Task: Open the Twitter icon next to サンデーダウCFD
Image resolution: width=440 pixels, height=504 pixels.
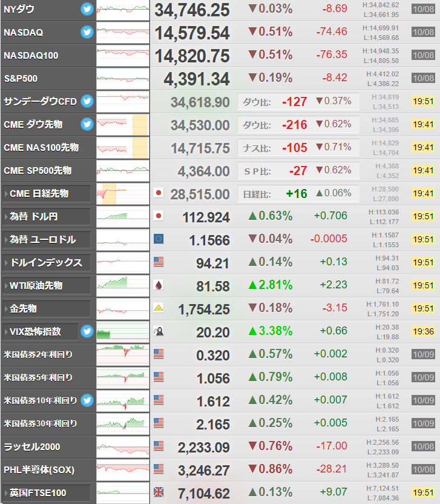Action: pyautogui.click(x=87, y=101)
